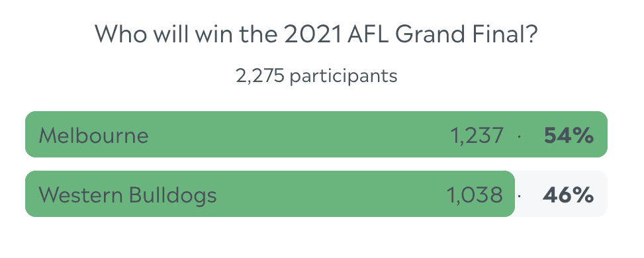
Task: Click the grey unfilled part of Bulldogs bar
Action: coord(561,193)
